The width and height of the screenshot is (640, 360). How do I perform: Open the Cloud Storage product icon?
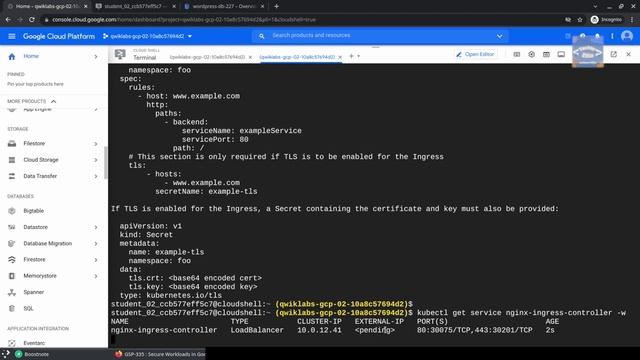(x=12, y=160)
